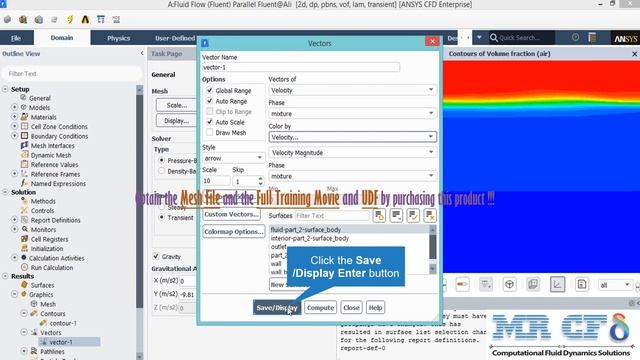Click the Surfaces list vertical scrollbar

pos(433,249)
